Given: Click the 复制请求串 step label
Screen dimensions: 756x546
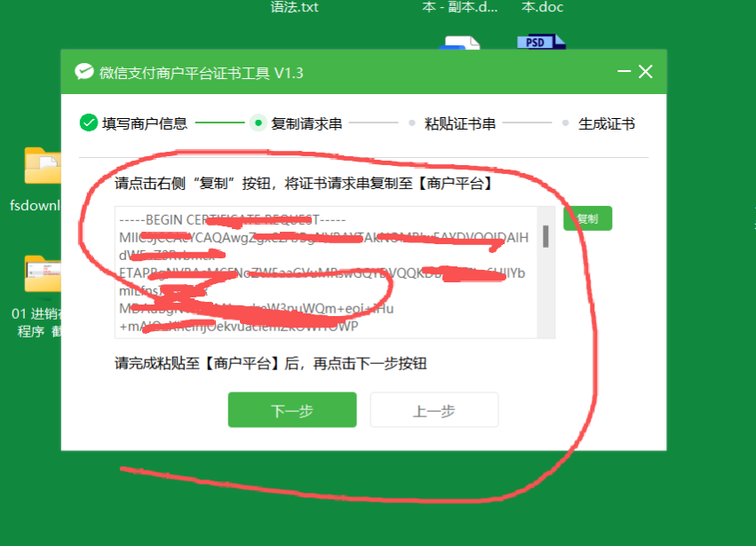Looking at the screenshot, I should click(x=306, y=123).
